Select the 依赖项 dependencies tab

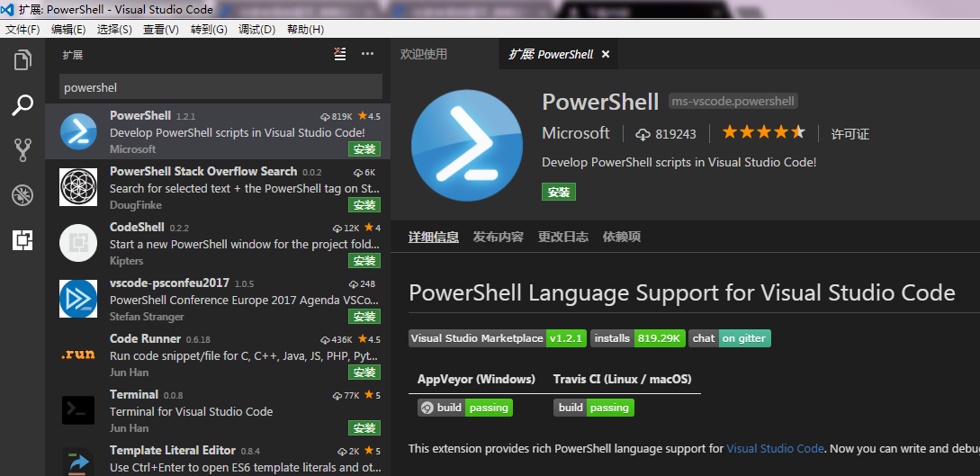(621, 238)
